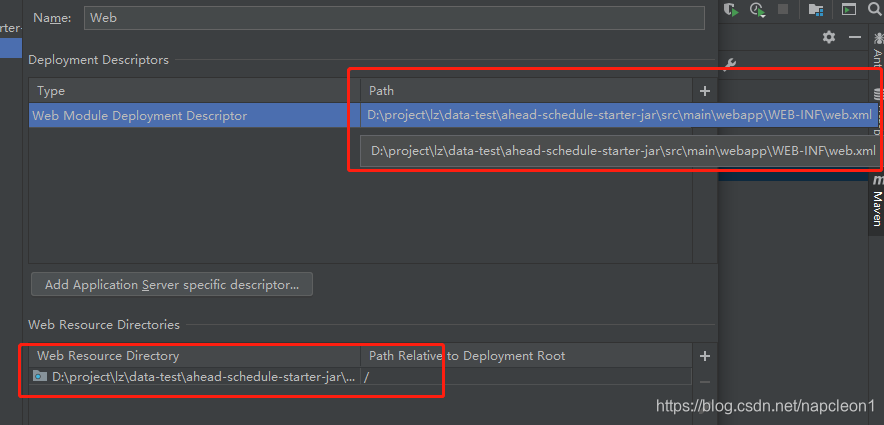Open Project Structure toolbar icon
This screenshot has width=884, height=425.
point(816,9)
